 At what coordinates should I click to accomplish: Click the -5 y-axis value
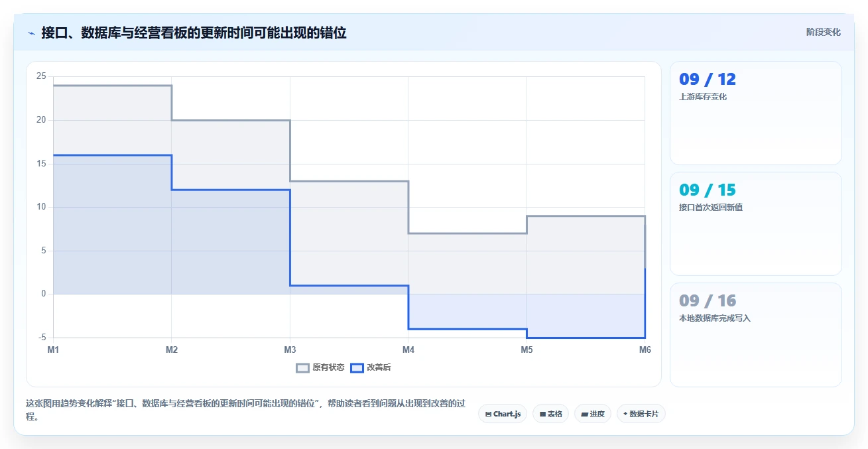[42, 338]
